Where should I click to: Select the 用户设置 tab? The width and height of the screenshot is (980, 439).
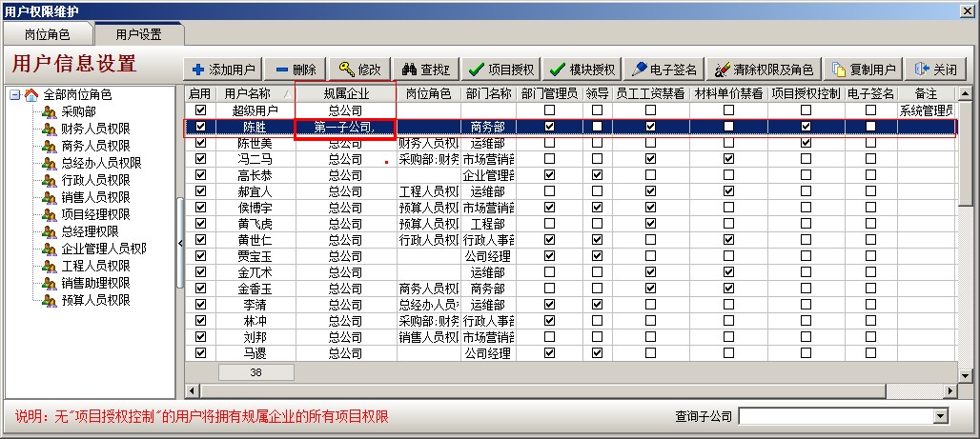pos(138,33)
